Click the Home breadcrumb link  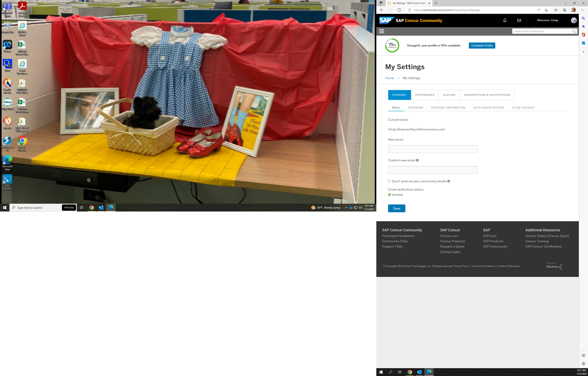(x=389, y=78)
